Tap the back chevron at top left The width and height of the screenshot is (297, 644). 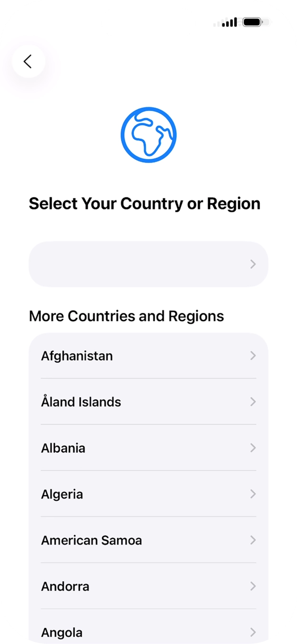(28, 61)
